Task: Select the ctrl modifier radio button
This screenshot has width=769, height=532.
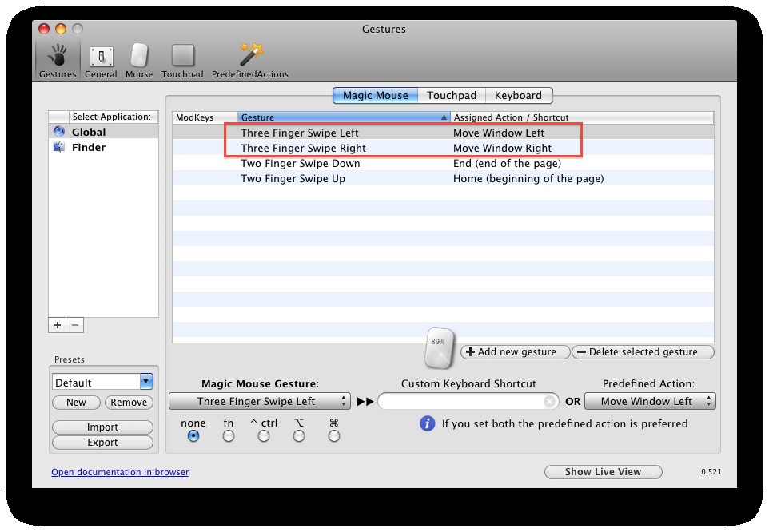Action: pos(264,436)
